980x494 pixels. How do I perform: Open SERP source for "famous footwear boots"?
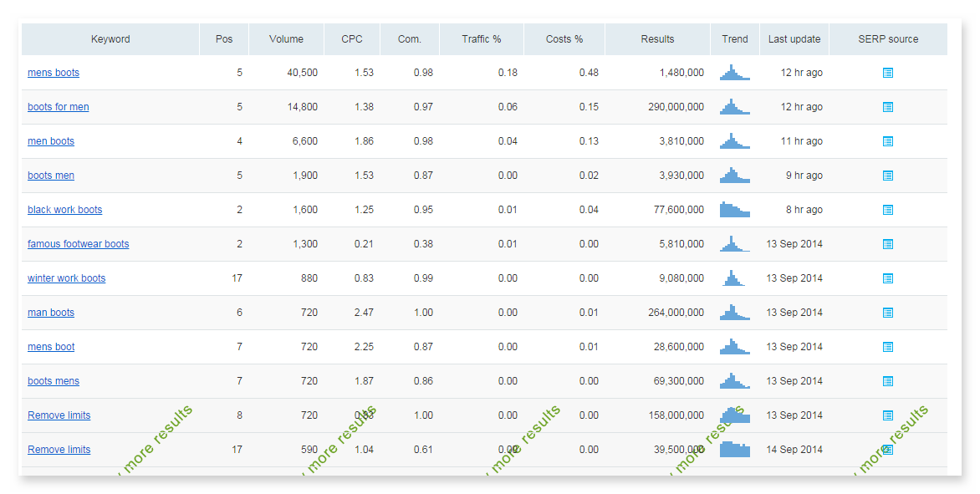tap(888, 244)
